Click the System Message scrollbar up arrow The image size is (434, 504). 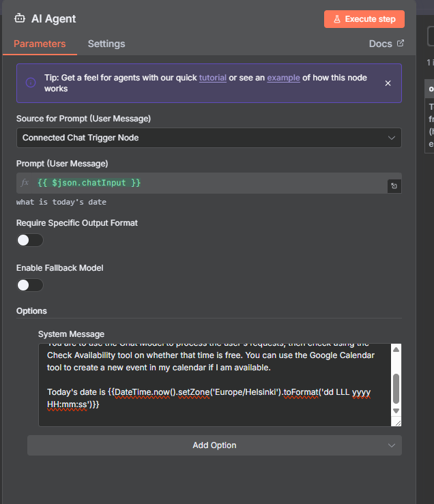tap(396, 350)
